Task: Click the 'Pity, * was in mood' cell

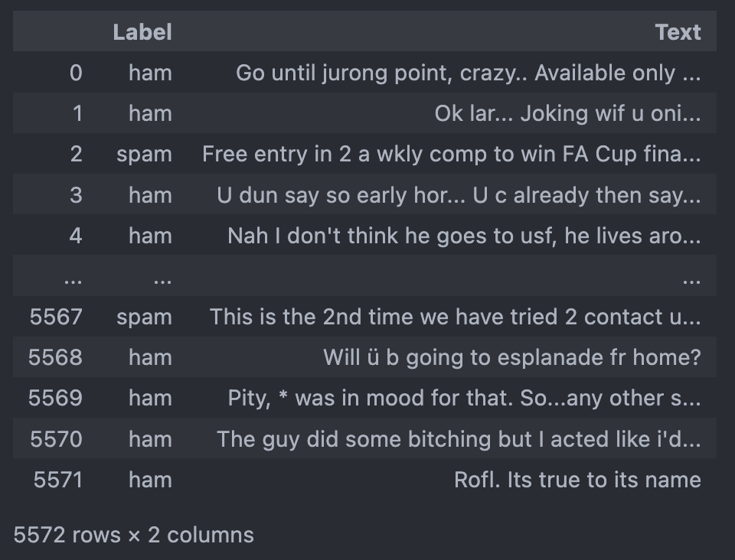Action: [x=464, y=398]
